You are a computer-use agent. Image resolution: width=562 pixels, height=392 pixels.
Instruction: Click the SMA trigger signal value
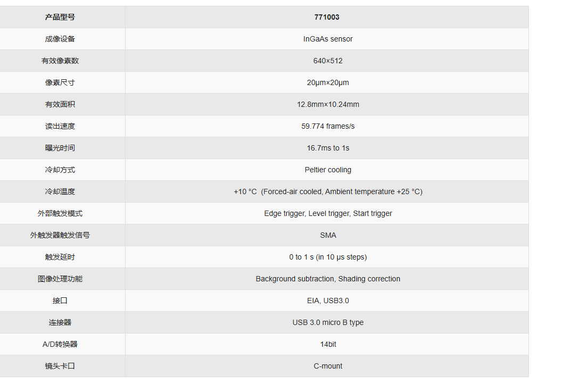[328, 235]
